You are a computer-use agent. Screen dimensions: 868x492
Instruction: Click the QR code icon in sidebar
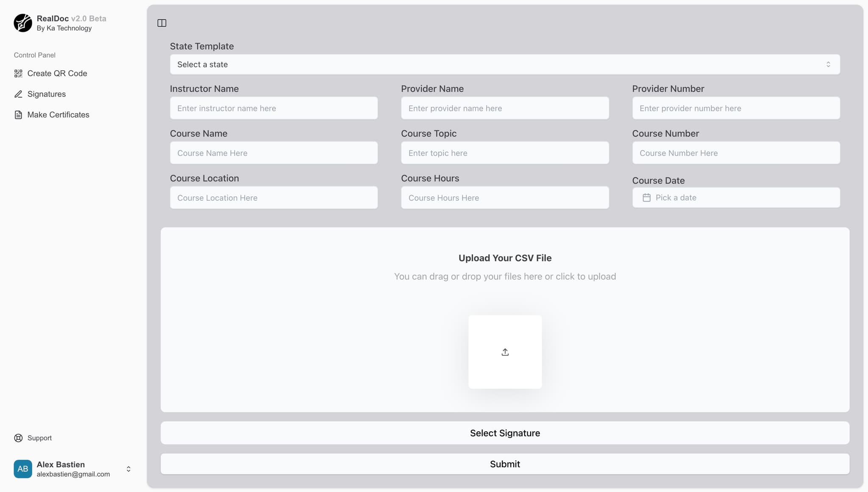18,73
